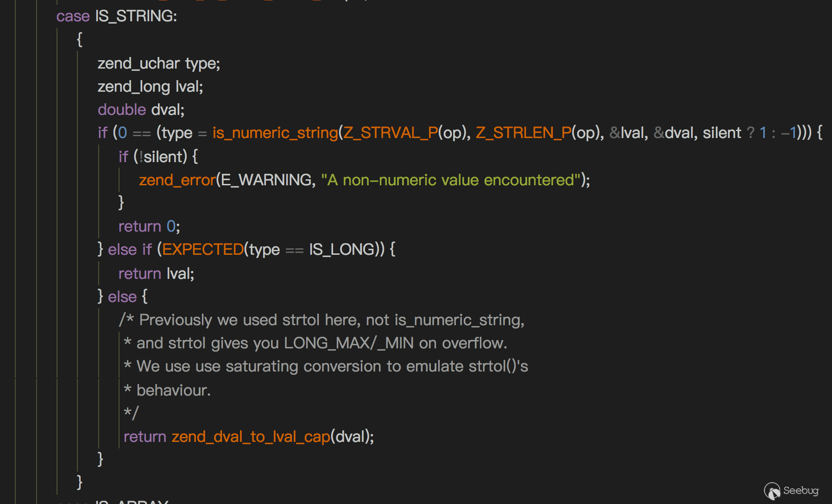Screen dimensions: 832x504
Task: Click the zend_dval_to_lval_cap function name
Action: (251, 436)
